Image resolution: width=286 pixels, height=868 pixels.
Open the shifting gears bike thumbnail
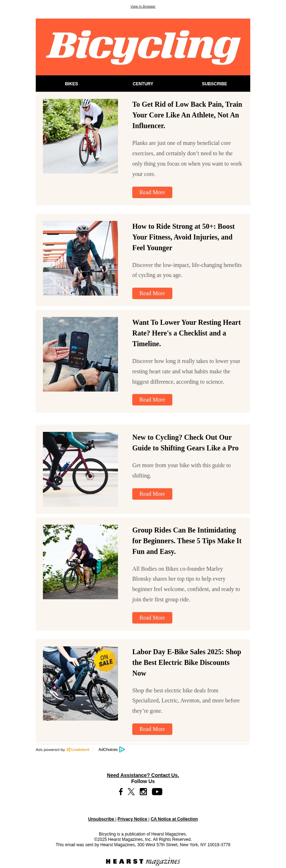80,469
